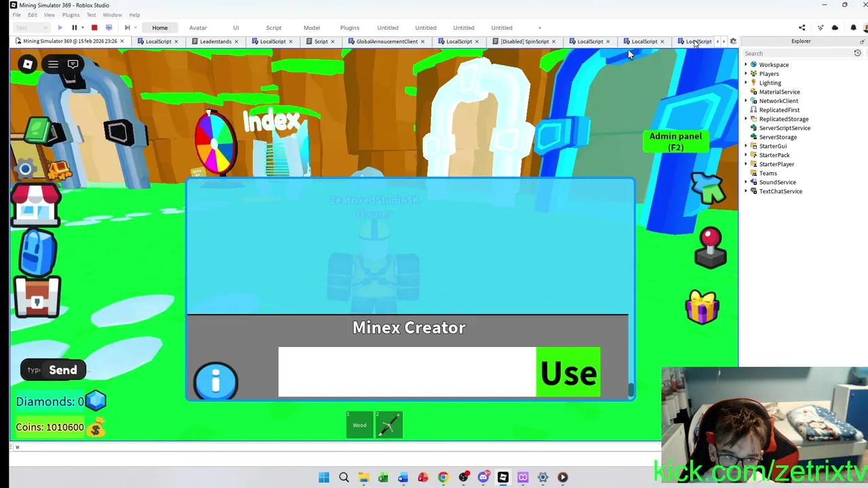Stop the playtest with red stop button
The image size is (868, 488).
[x=94, y=28]
